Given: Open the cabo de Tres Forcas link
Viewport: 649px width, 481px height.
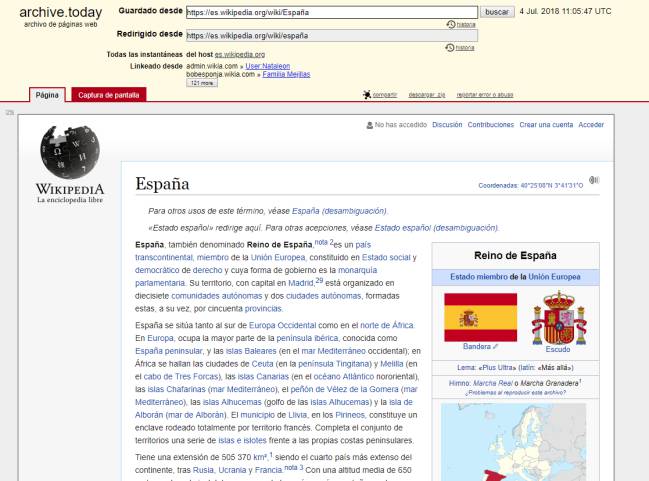Looking at the screenshot, I should click(x=180, y=377).
